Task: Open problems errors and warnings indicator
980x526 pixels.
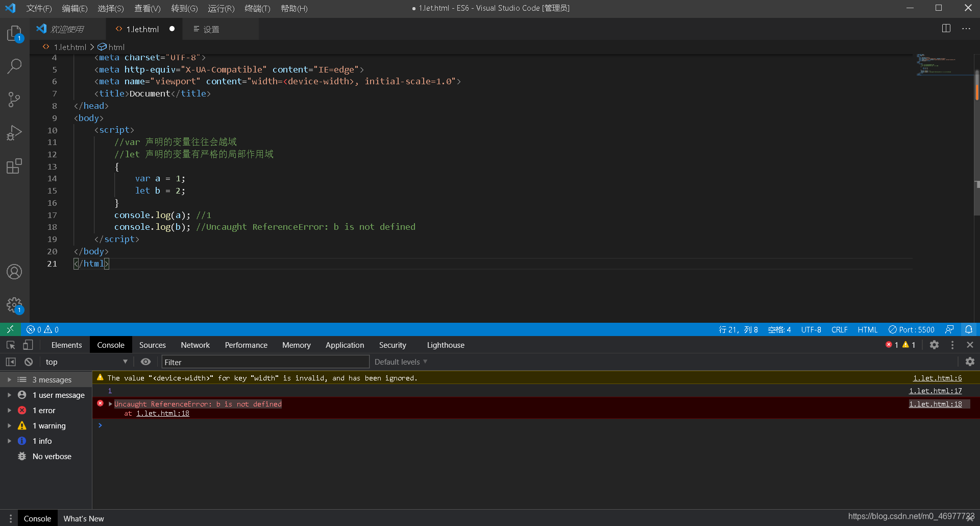Action: 43,329
